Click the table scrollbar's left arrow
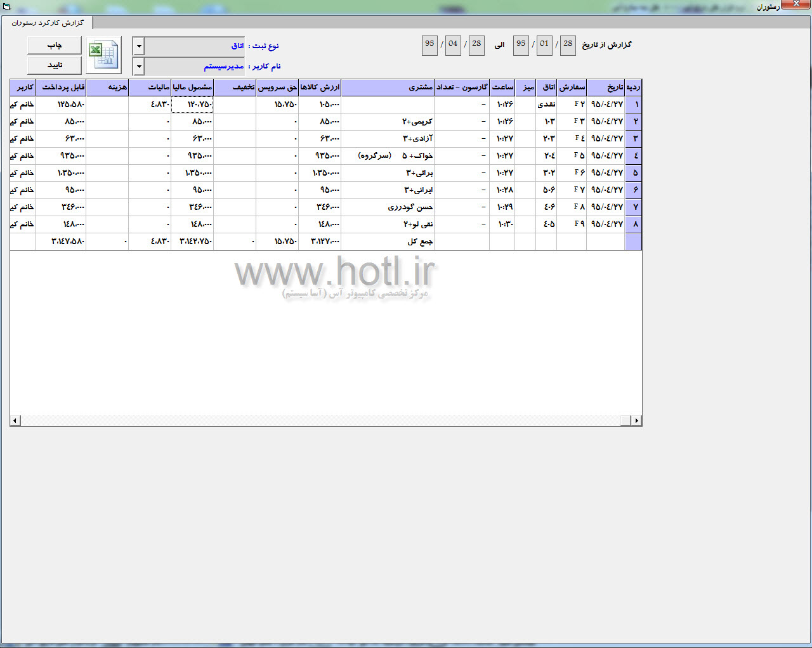The height and width of the screenshot is (648, 812). coord(15,420)
